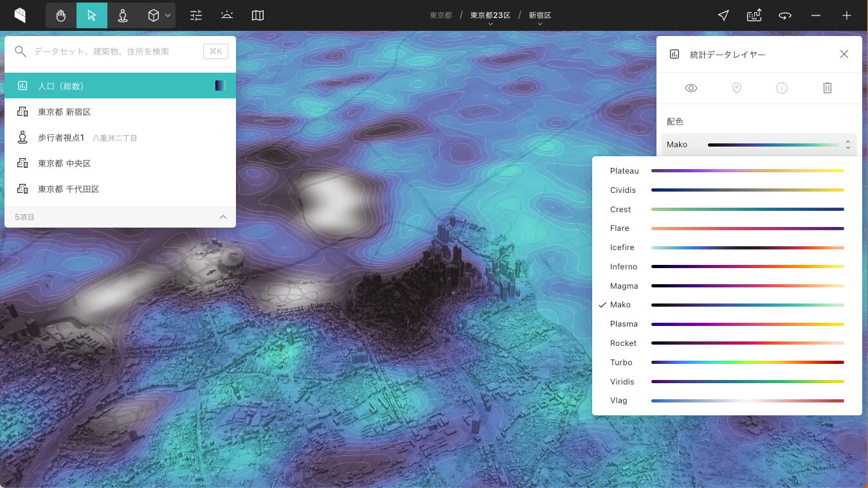
Task: Click the geolocation arrow icon
Action: (x=723, y=15)
